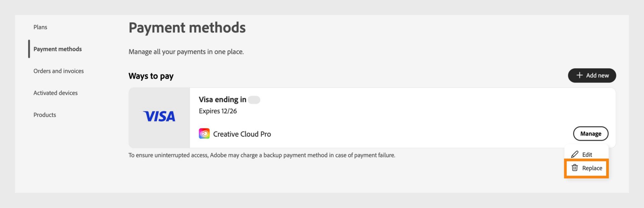Viewport: 644px width, 208px height.
Task: Open the Products sidebar section
Action: click(45, 115)
